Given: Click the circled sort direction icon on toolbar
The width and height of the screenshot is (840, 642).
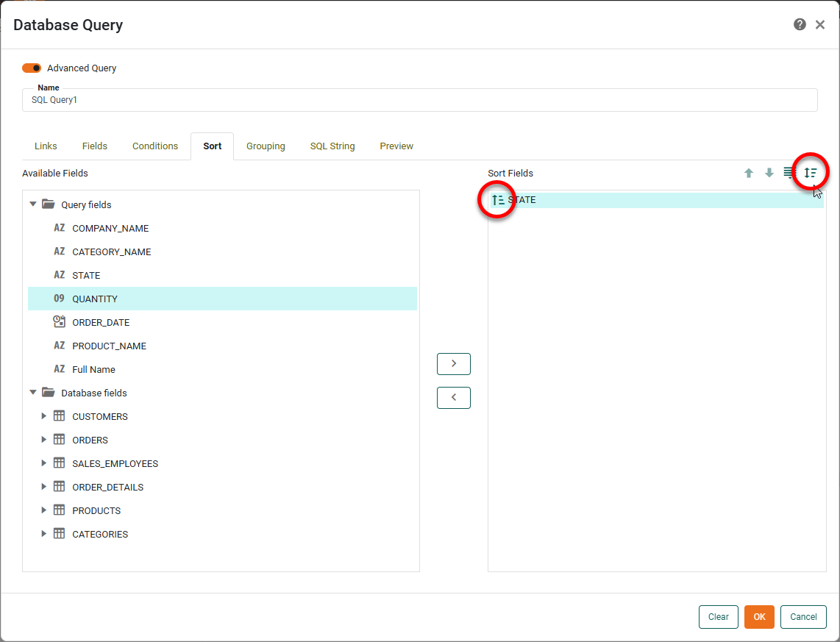Looking at the screenshot, I should coord(810,172).
